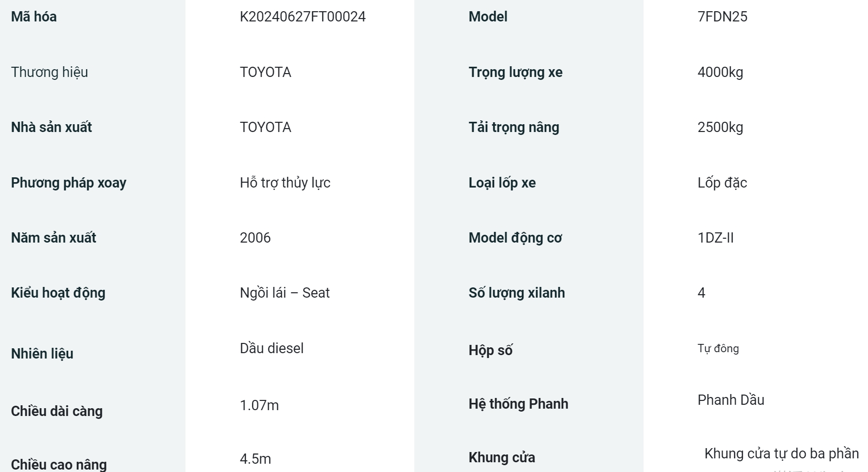Image resolution: width=868 pixels, height=472 pixels.
Task: Click the Số lượng xilanh label
Action: pyautogui.click(x=517, y=293)
